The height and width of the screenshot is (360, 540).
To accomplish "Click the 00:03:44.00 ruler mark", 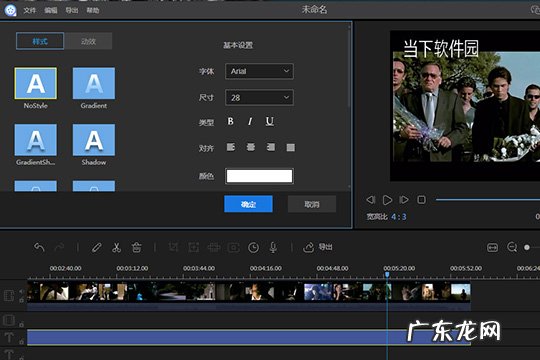I will coord(199,268).
